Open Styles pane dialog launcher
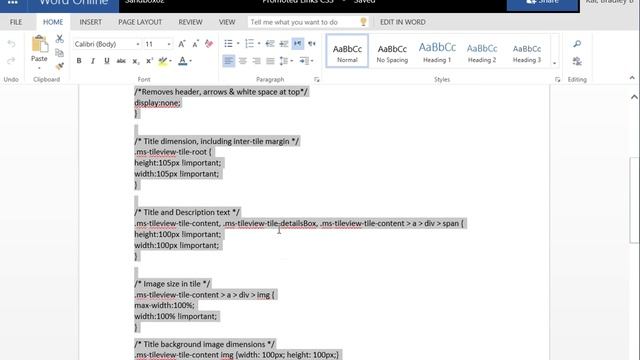 tap(558, 80)
